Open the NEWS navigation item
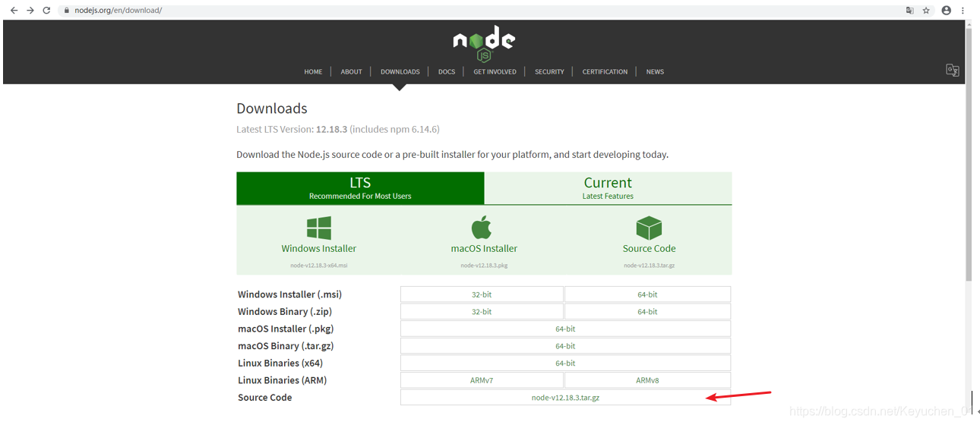980x425 pixels. click(655, 71)
